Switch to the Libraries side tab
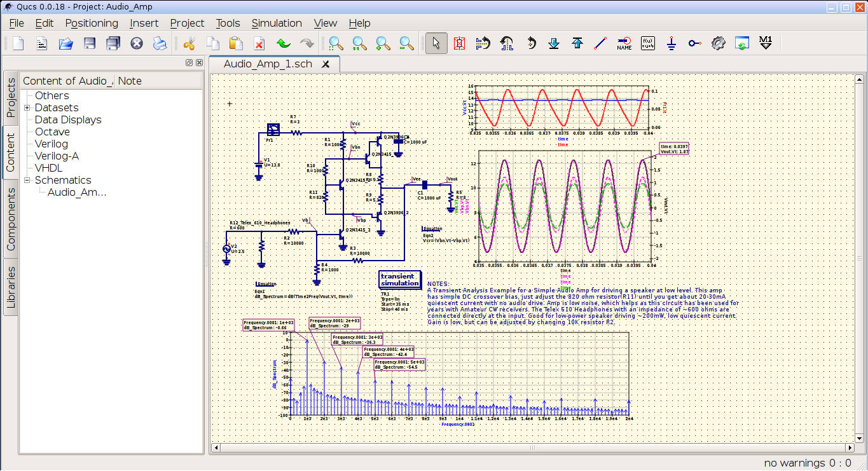The height and width of the screenshot is (471, 868). tap(10, 287)
